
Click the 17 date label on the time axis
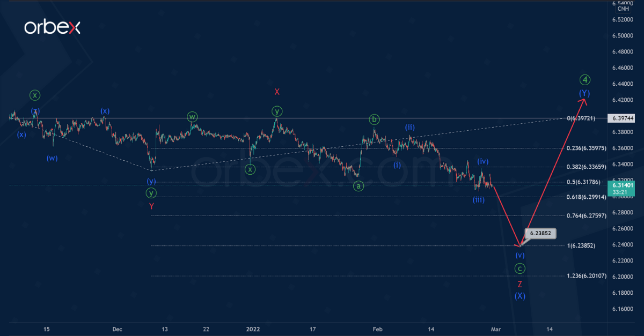click(313, 328)
